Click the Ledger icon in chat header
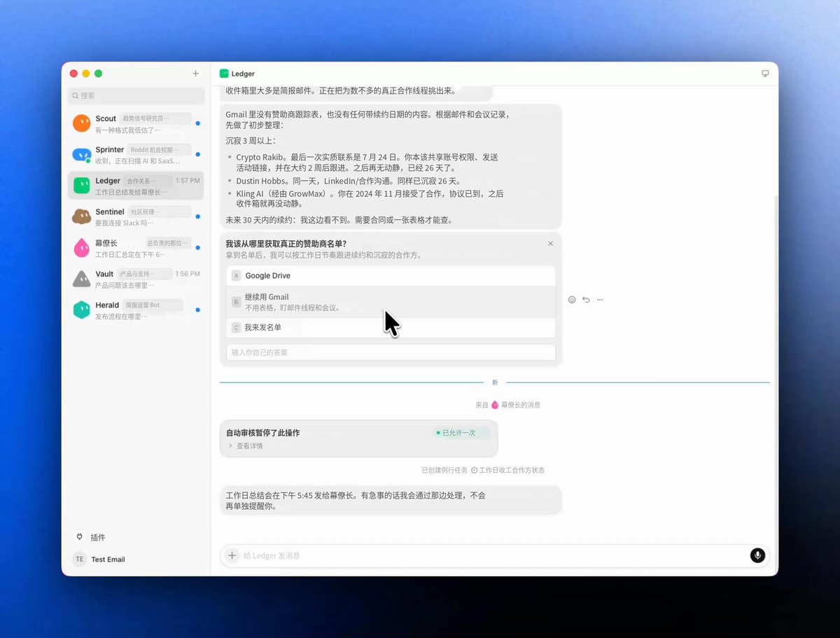 tap(224, 74)
